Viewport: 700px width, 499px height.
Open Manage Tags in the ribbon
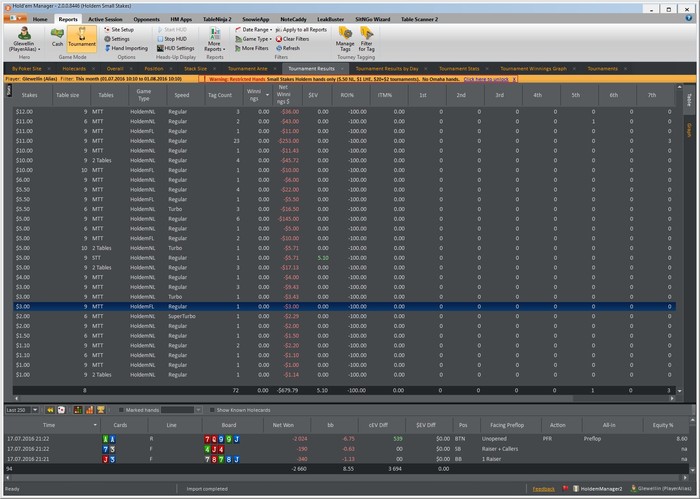pyautogui.click(x=345, y=39)
